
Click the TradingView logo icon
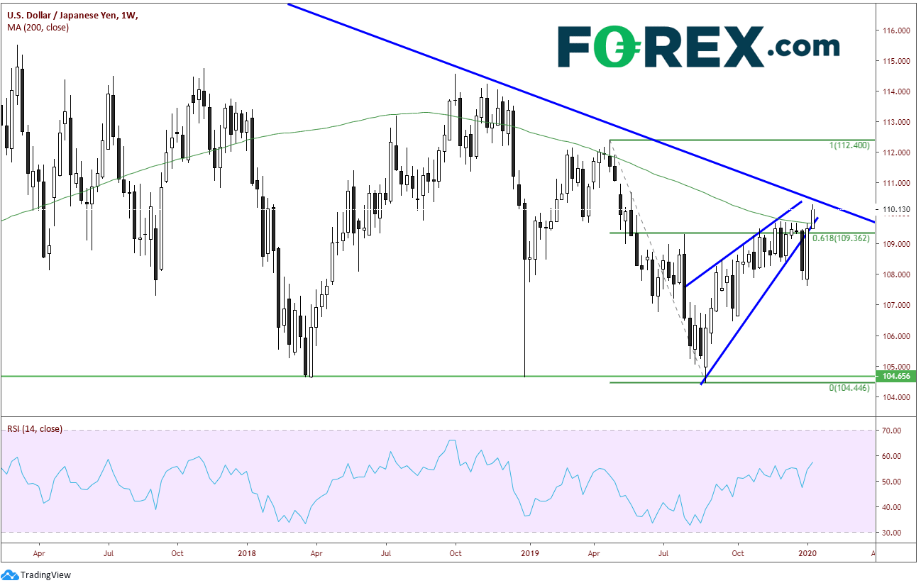tap(9, 575)
